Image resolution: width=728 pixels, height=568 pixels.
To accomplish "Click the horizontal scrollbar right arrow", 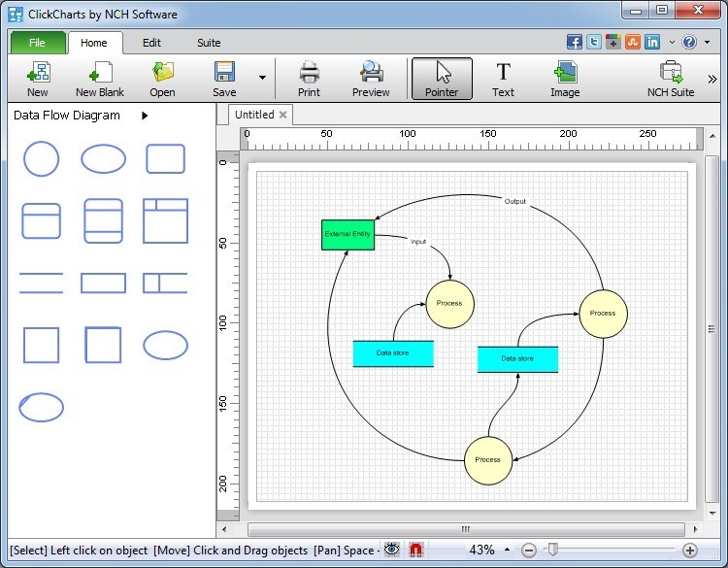I will point(695,529).
